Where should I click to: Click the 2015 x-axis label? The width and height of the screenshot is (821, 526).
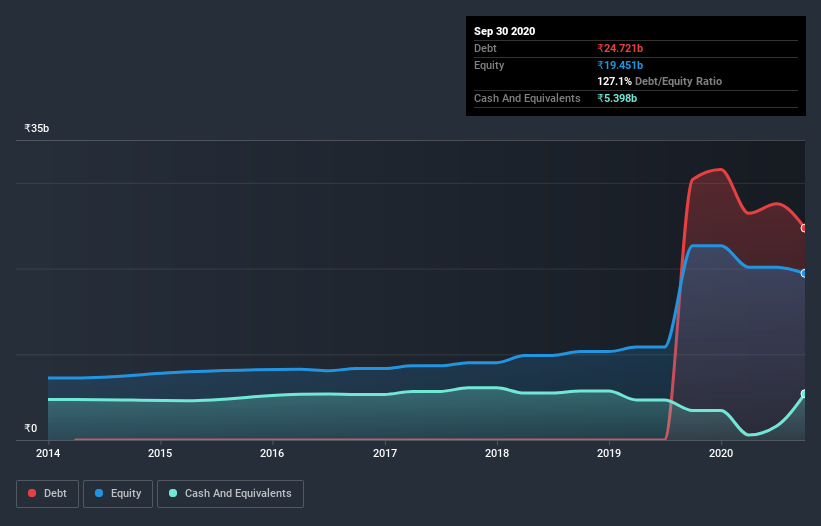point(160,453)
